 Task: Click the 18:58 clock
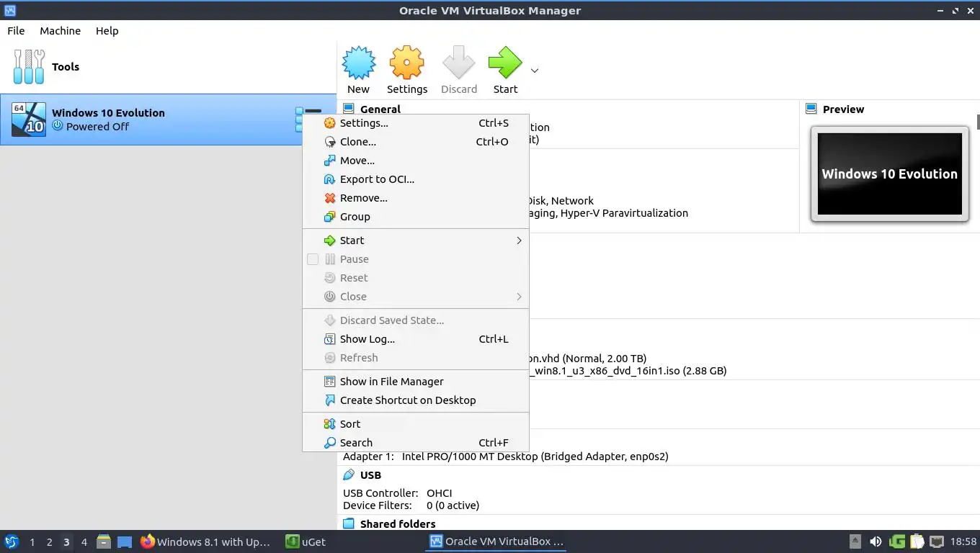coord(963,542)
